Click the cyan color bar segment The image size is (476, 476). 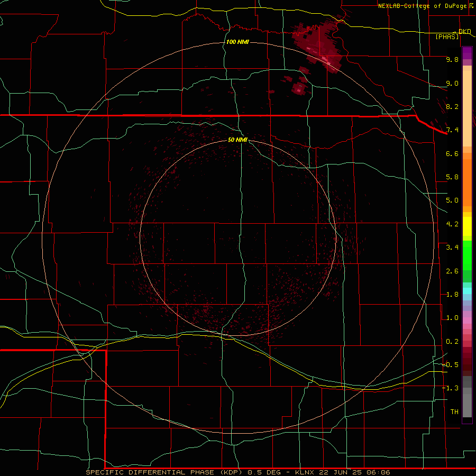467,291
